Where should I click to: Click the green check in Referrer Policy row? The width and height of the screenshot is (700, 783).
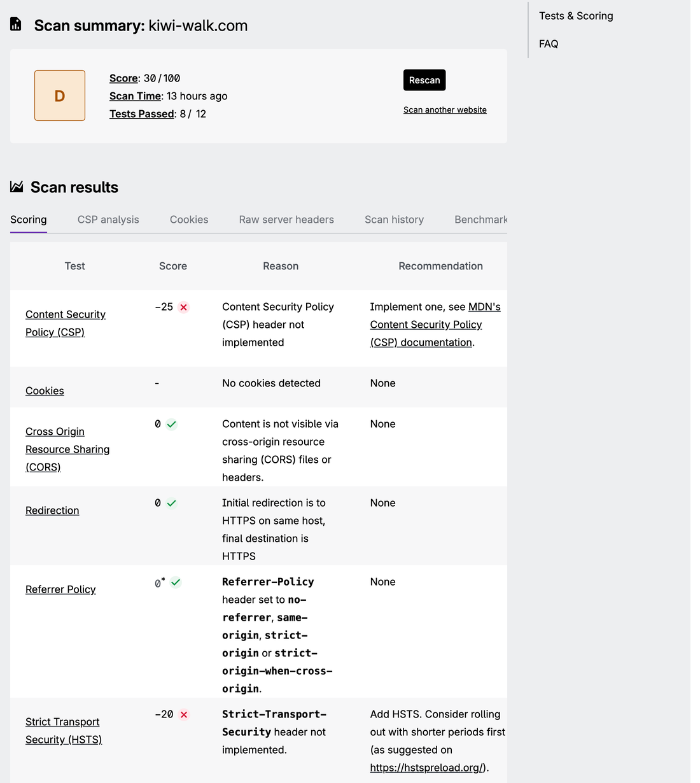[x=176, y=582]
